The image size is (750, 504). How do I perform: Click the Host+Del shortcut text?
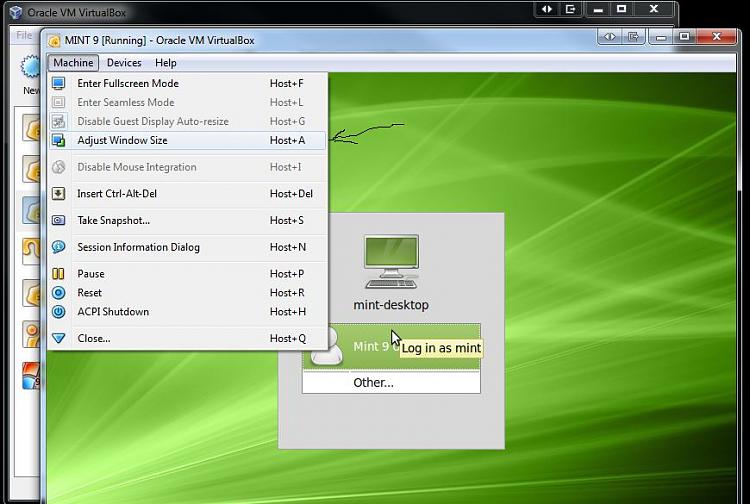[291, 194]
